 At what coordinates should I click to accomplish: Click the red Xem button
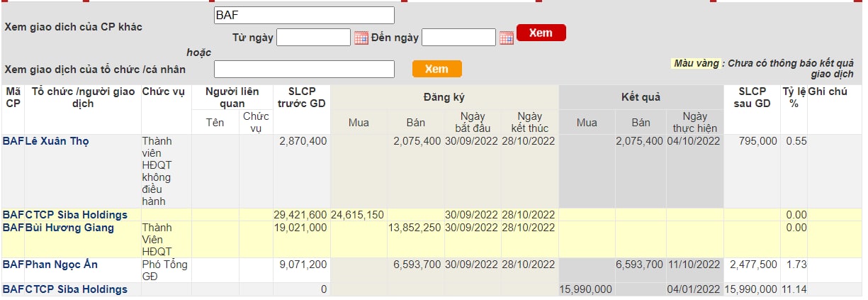tap(541, 33)
